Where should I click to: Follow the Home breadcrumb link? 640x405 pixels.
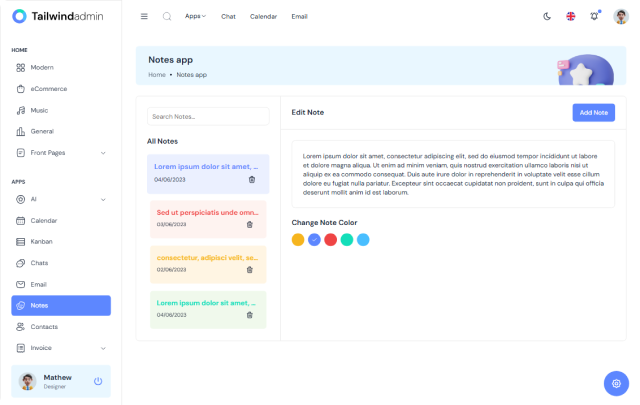pos(157,74)
